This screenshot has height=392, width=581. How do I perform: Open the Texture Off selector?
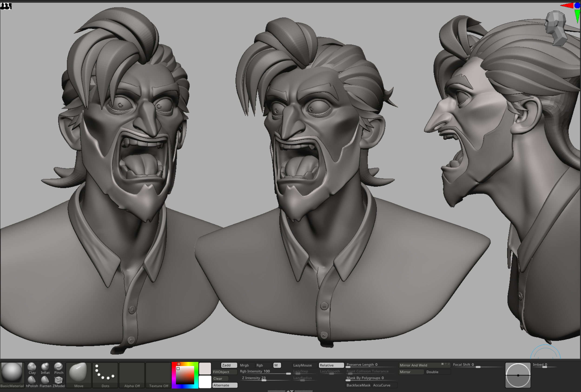tap(158, 375)
